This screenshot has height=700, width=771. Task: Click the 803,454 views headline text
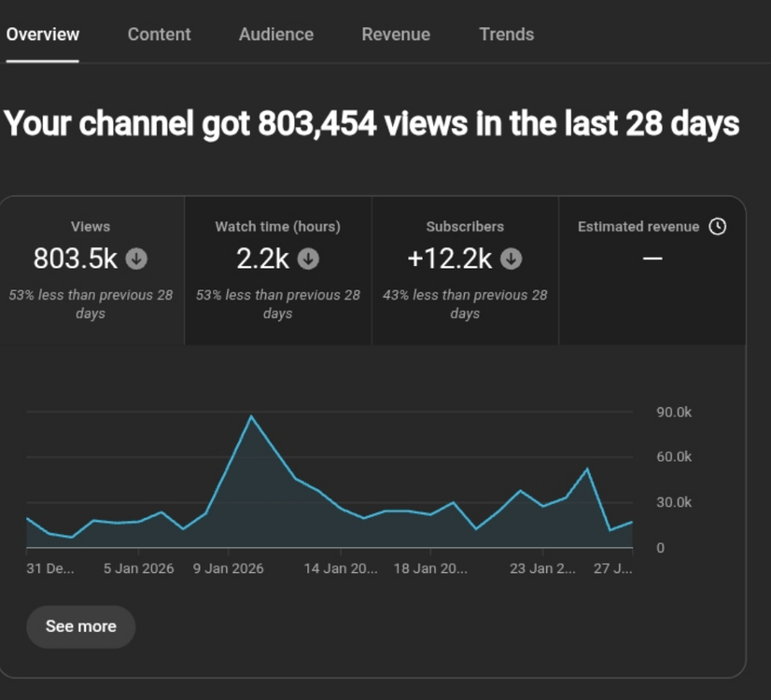(371, 123)
